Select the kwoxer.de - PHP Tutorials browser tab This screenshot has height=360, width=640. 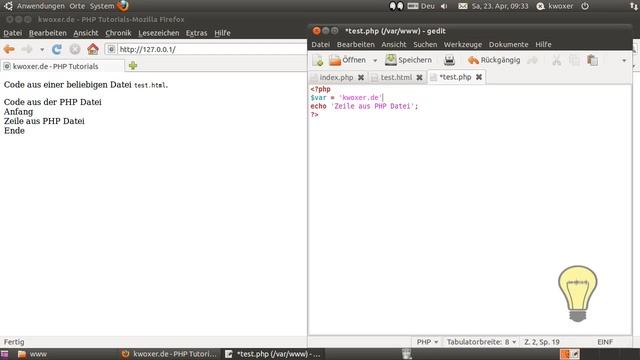[62, 66]
